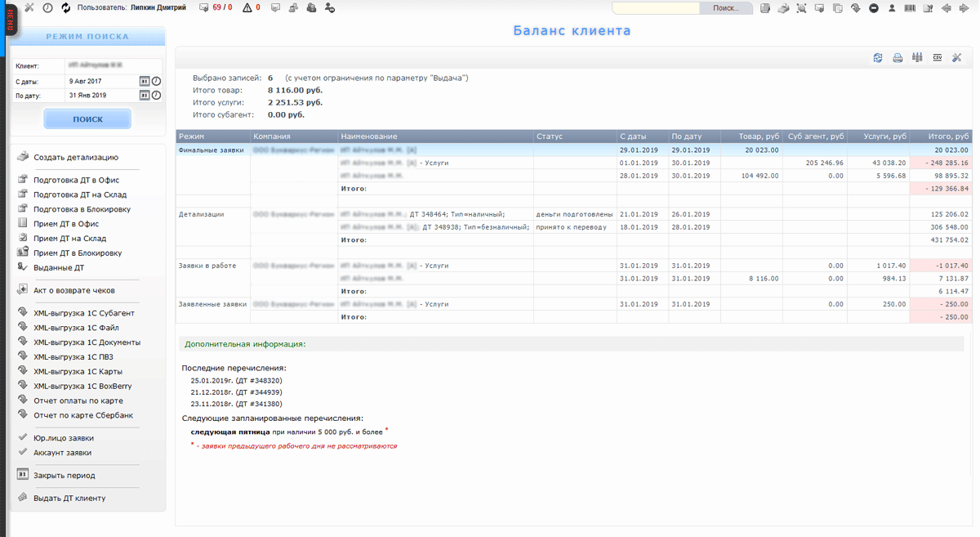980x537 pixels.
Task: Click the black stop circle icon
Action: [874, 8]
